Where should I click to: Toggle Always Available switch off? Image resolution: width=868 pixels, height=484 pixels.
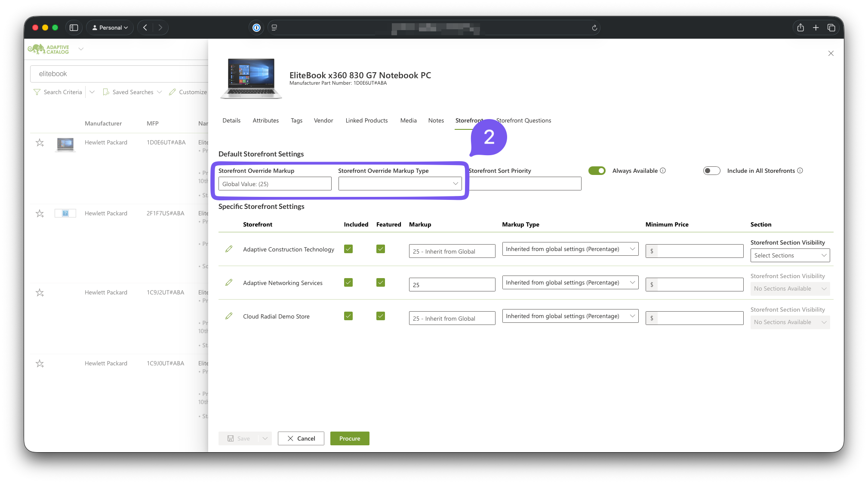click(597, 171)
